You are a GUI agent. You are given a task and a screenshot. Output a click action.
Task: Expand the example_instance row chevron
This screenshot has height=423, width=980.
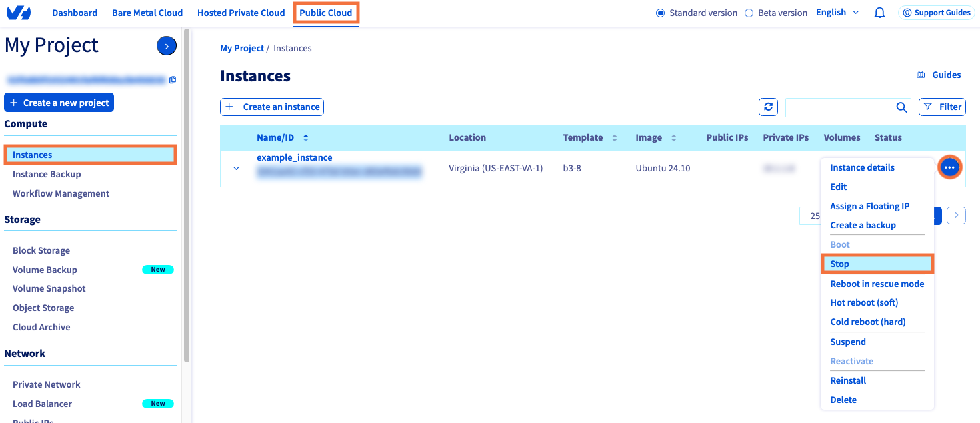coord(236,168)
